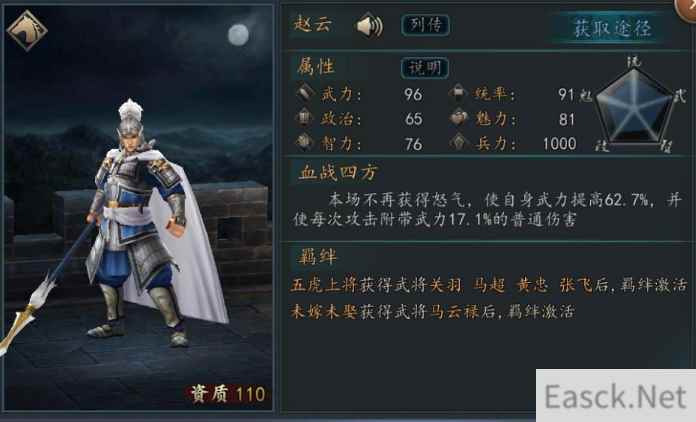696x422 pixels.
Task: Open general 马超 from the bond list
Action: 489,285
